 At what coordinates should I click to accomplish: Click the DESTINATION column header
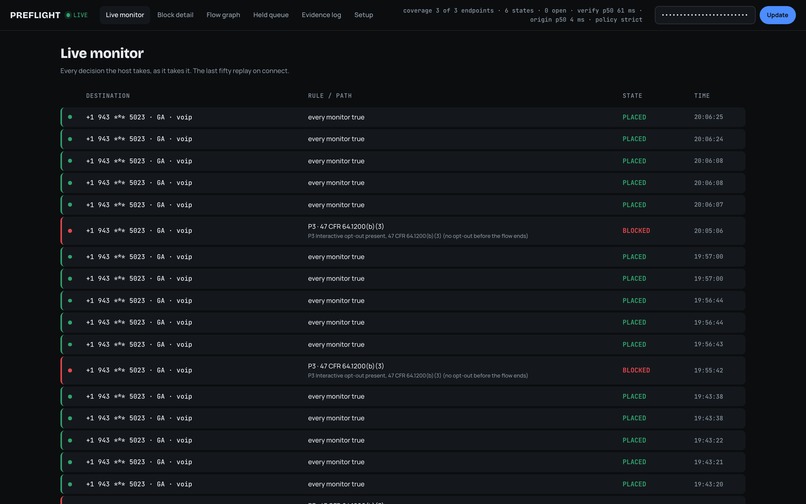click(108, 96)
